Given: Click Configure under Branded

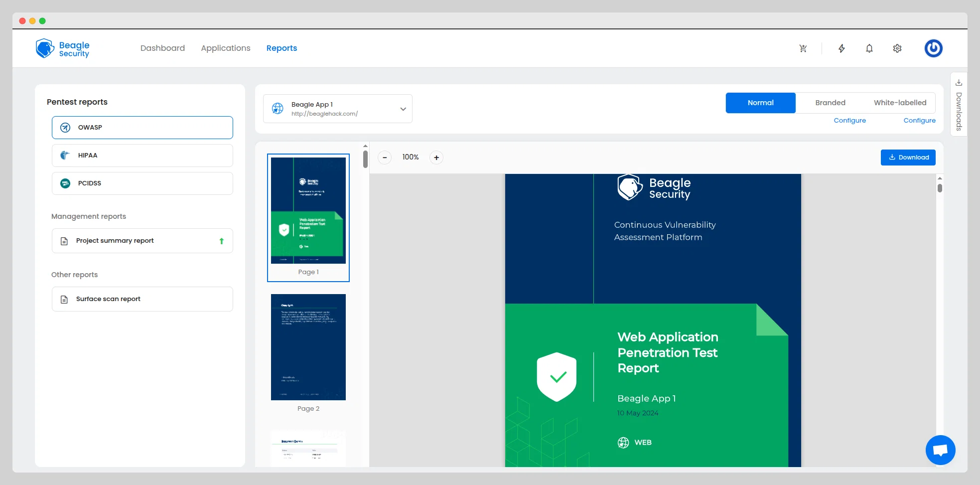Looking at the screenshot, I should pos(850,121).
